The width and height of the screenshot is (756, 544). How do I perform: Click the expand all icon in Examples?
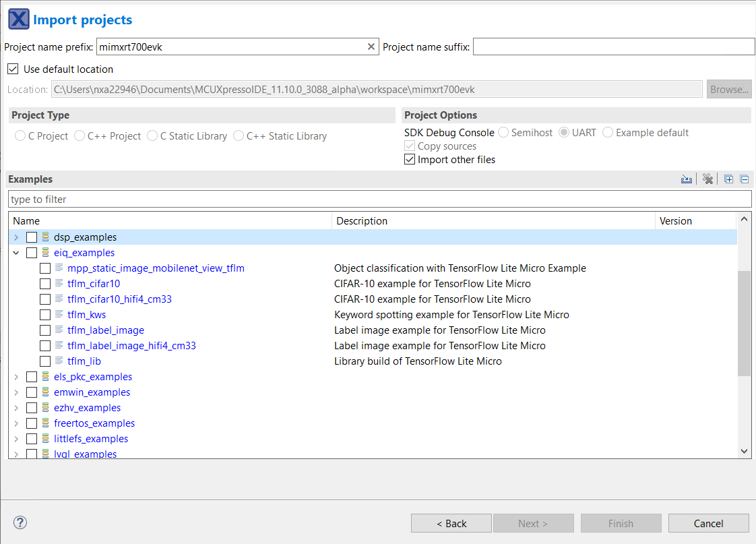pos(728,179)
